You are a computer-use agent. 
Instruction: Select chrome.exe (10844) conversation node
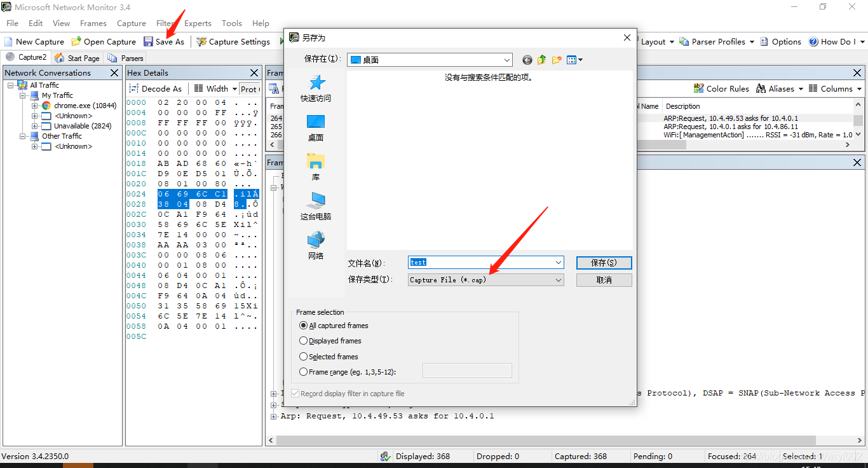pyautogui.click(x=85, y=106)
